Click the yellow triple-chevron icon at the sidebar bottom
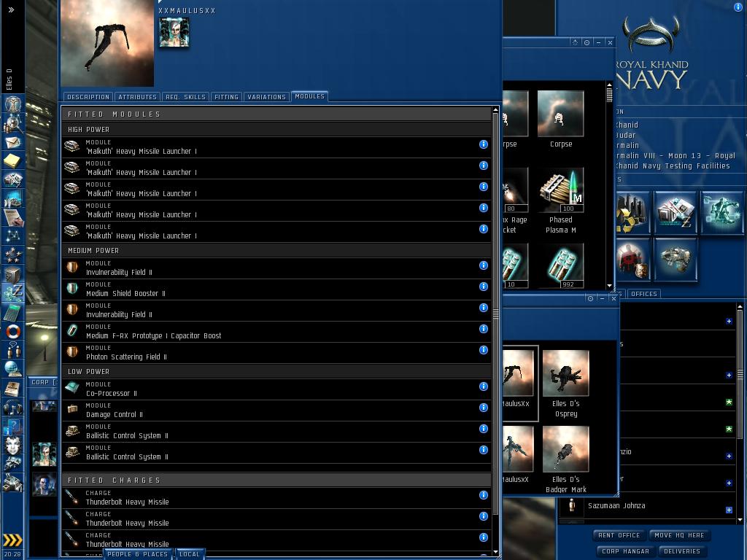 click(12, 540)
